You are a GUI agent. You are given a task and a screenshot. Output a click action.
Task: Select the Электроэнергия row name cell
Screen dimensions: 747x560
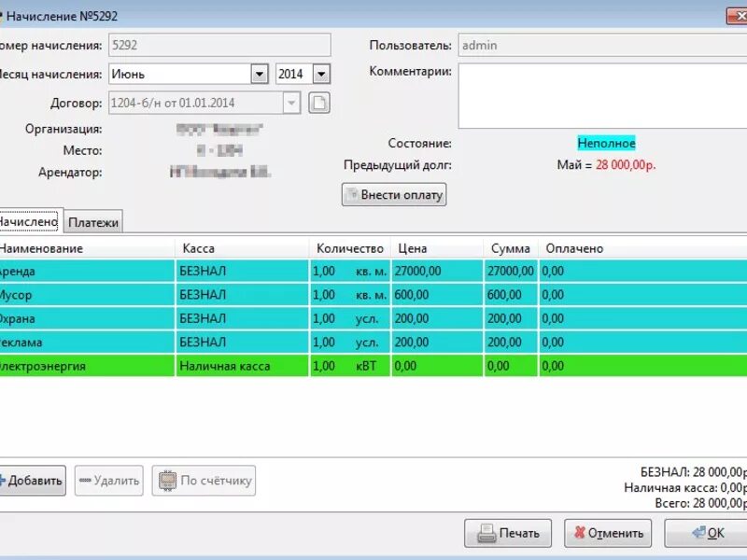[x=87, y=366]
